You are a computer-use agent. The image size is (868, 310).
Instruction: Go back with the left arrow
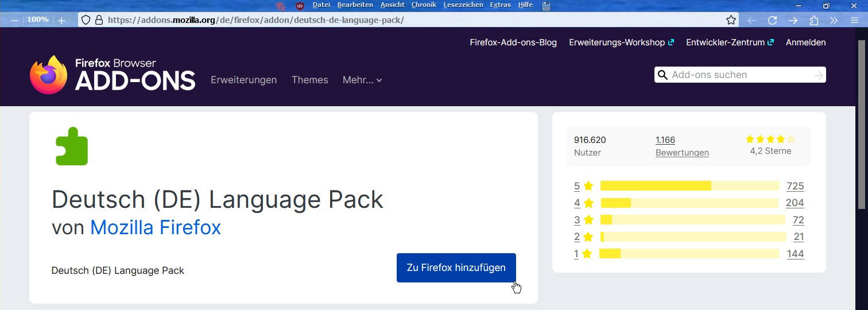click(x=751, y=20)
